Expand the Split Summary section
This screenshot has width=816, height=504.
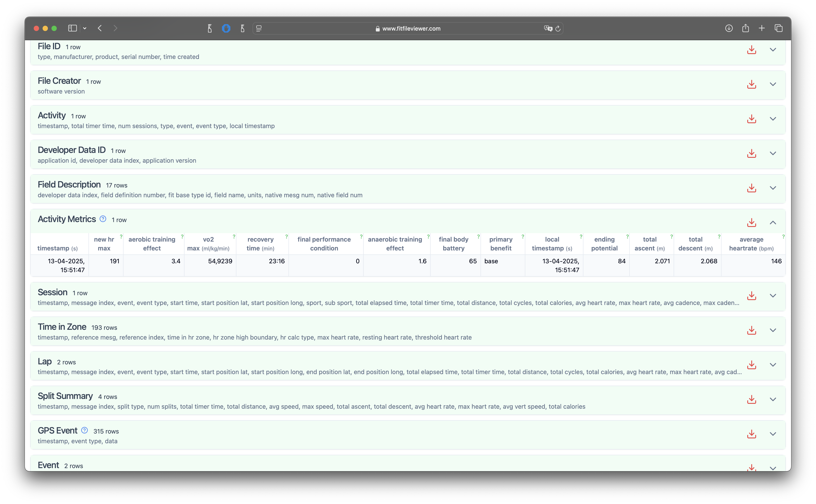tap(773, 399)
